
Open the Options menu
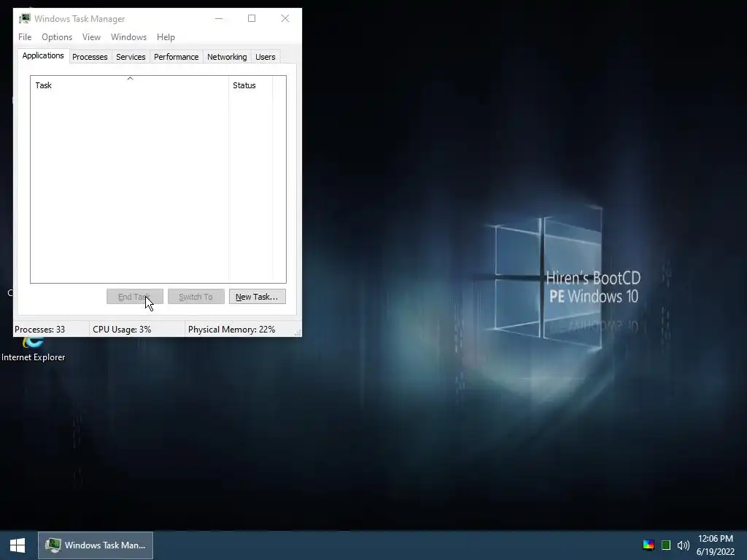tap(57, 37)
